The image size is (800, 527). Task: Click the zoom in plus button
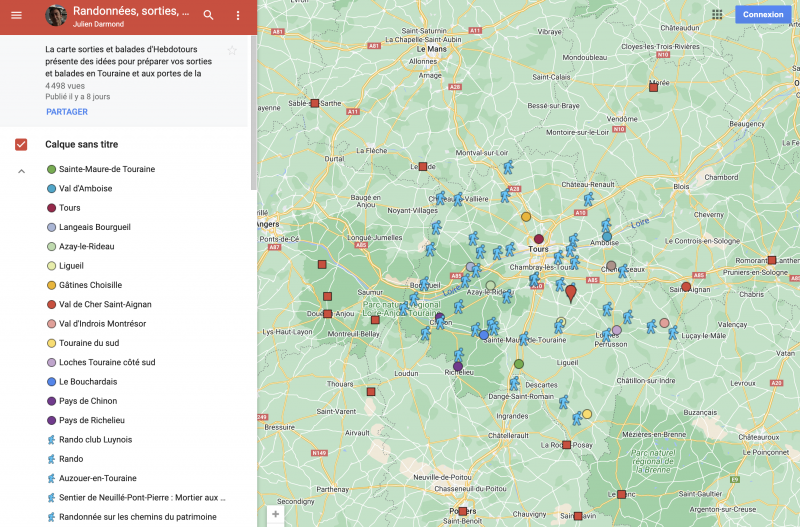pyautogui.click(x=276, y=514)
